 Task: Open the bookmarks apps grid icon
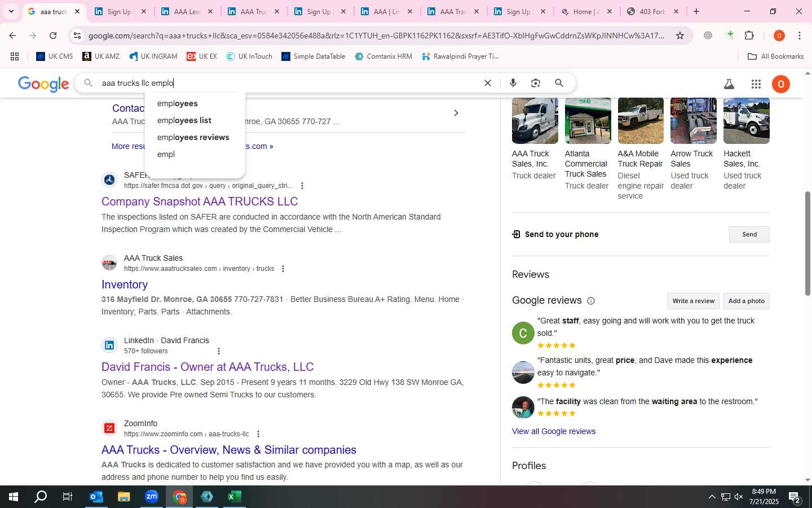[15, 56]
